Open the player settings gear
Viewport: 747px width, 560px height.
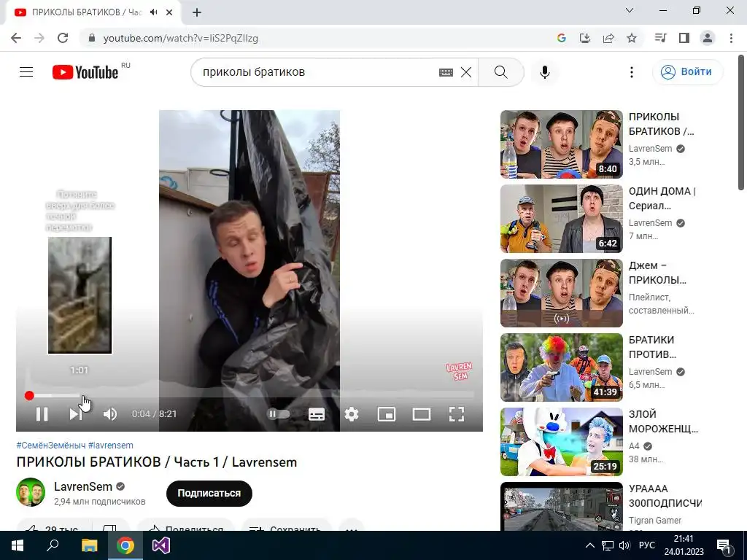[352, 414]
